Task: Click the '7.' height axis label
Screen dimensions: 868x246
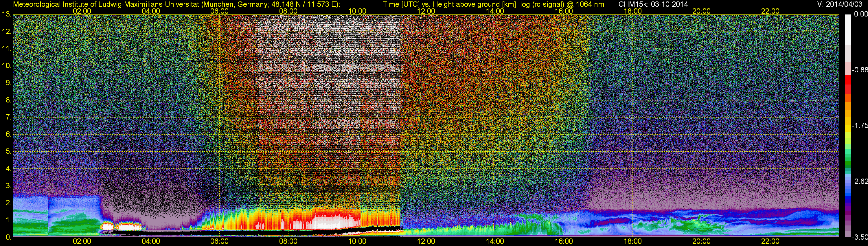Action: click(8, 117)
